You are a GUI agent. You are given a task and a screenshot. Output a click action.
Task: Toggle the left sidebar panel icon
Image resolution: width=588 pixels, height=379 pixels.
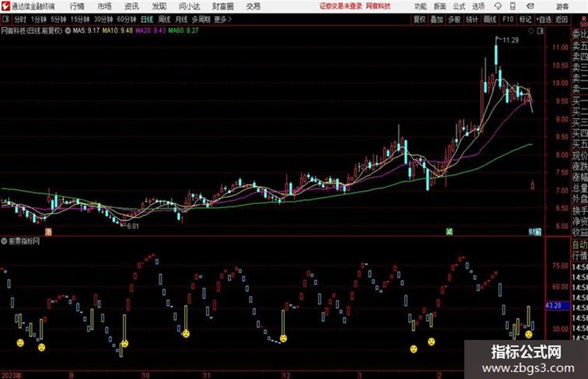pyautogui.click(x=5, y=19)
